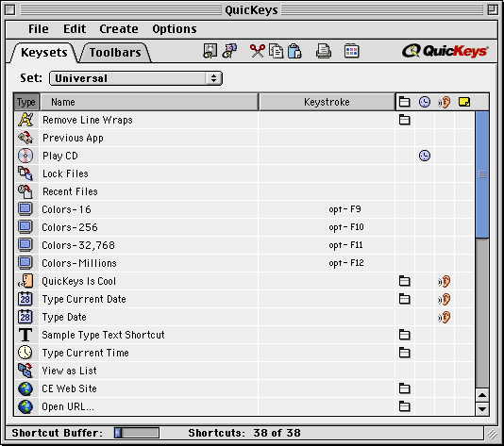The height and width of the screenshot is (446, 504).
Task: Click the calendar grid toolbar icon
Action: pos(352,51)
